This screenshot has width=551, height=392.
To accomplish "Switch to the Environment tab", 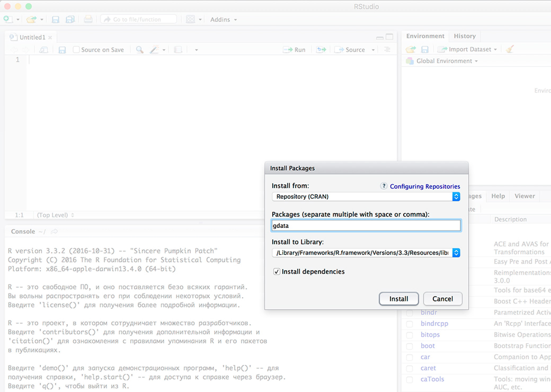I will pos(425,36).
